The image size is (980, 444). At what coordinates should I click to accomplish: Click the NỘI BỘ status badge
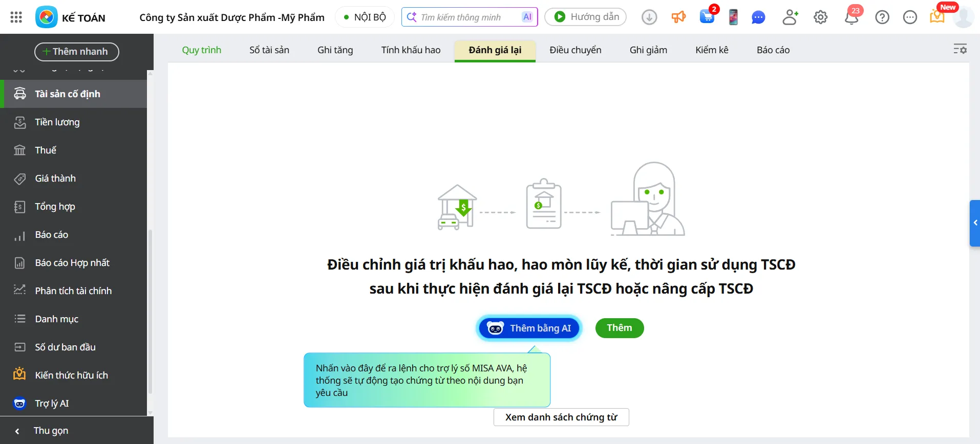[x=365, y=17]
